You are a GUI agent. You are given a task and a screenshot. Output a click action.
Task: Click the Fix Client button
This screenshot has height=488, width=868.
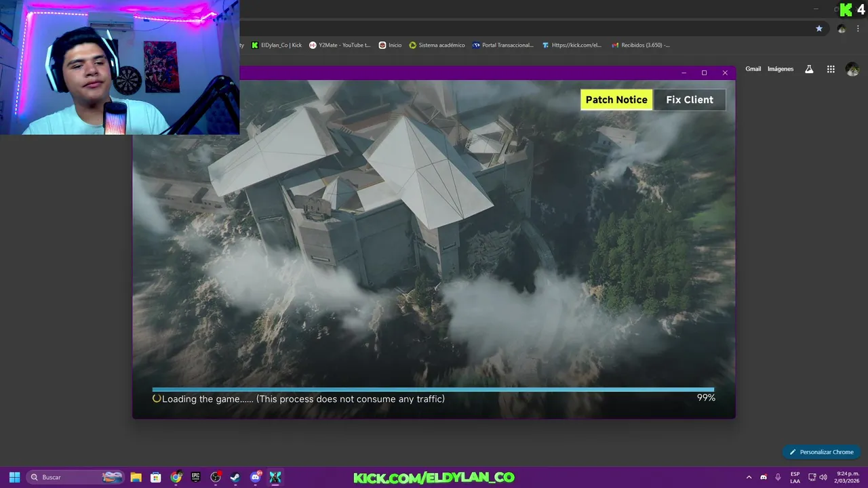[690, 100]
